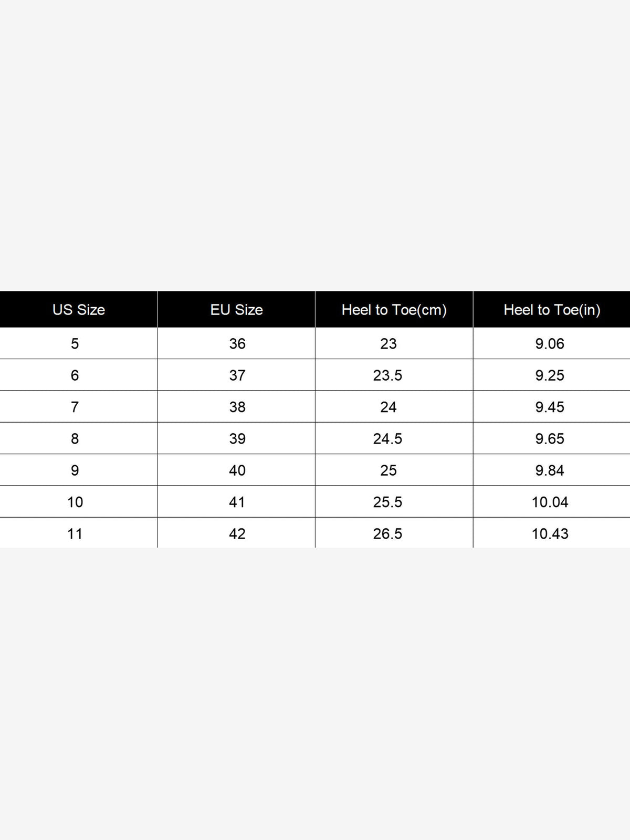Select US size 8 cell
Image resolution: width=630 pixels, height=840 pixels.
pyautogui.click(x=78, y=438)
